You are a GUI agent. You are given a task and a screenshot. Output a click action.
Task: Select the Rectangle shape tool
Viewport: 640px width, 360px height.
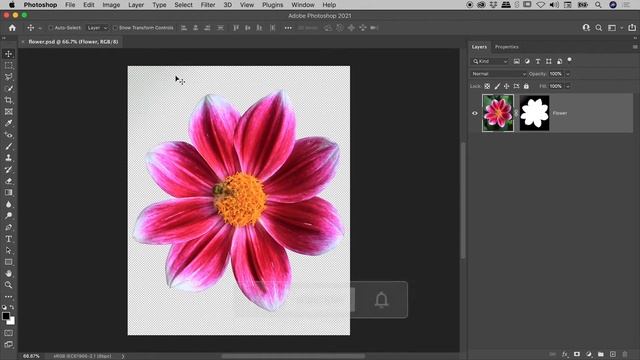coord(9,262)
